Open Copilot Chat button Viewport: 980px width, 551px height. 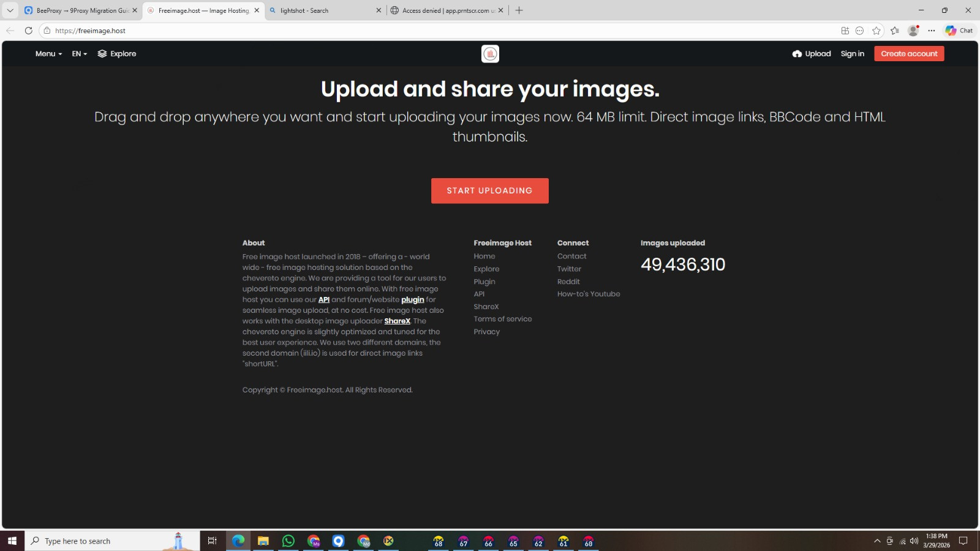959,31
